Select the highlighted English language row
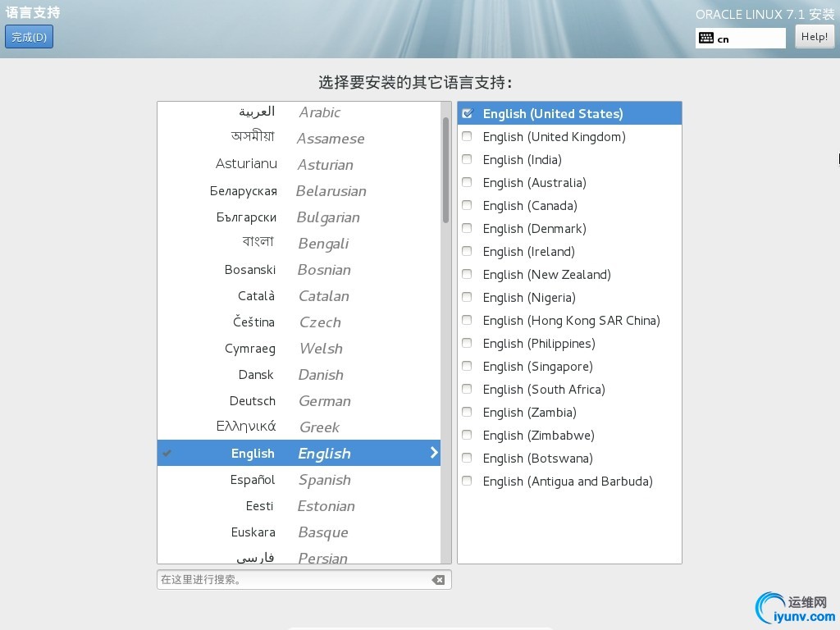840x630 pixels. [299, 453]
